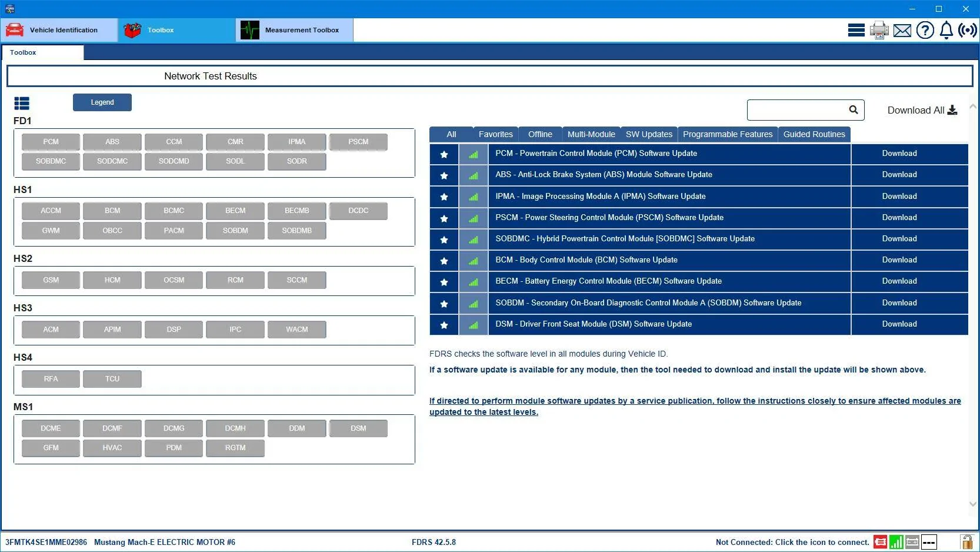980x552 pixels.
Task: Select the DCDC module in HS1 network
Action: point(358,211)
